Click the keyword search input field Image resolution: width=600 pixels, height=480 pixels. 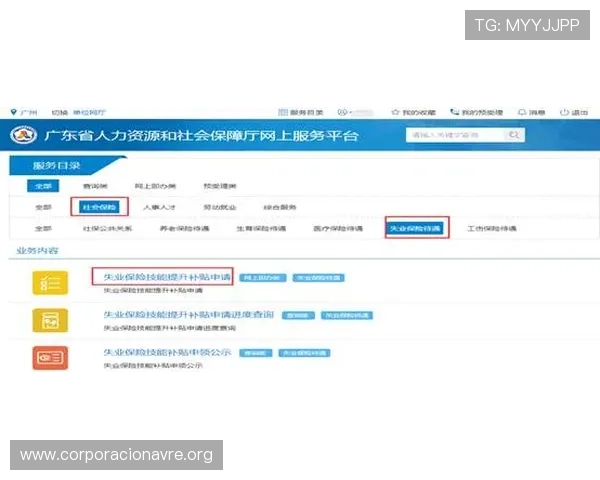coord(455,135)
